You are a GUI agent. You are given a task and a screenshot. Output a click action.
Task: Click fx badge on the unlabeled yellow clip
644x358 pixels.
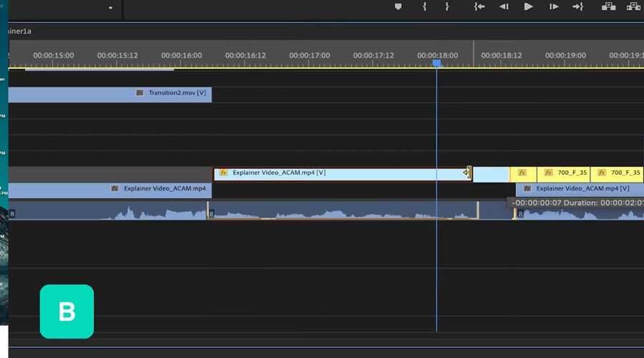(522, 173)
